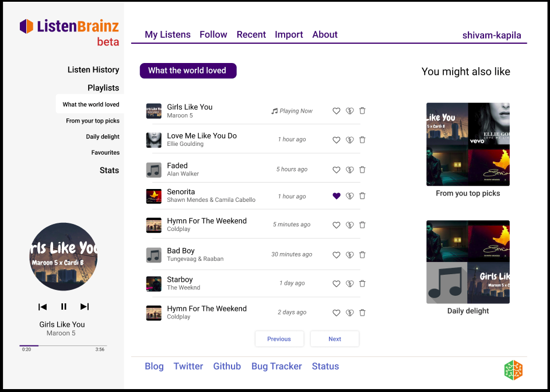The height and width of the screenshot is (392, 550).
Task: Pause the currently playing song
Action: click(x=64, y=307)
